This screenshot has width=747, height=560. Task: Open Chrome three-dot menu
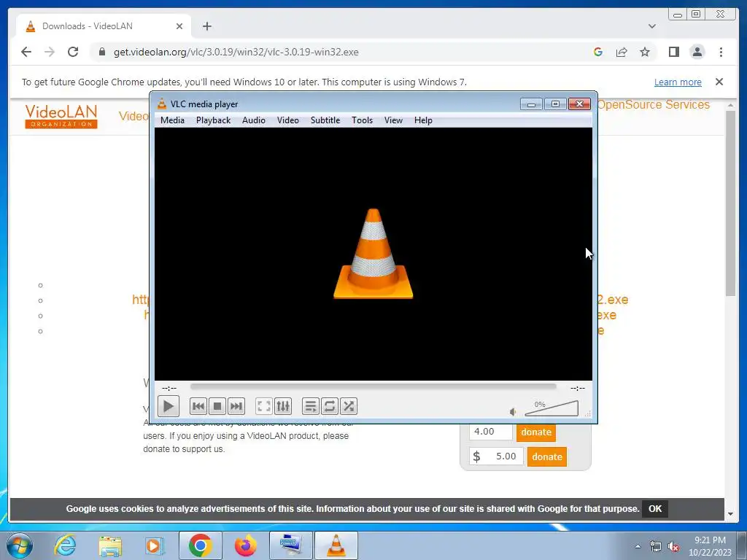tap(721, 52)
